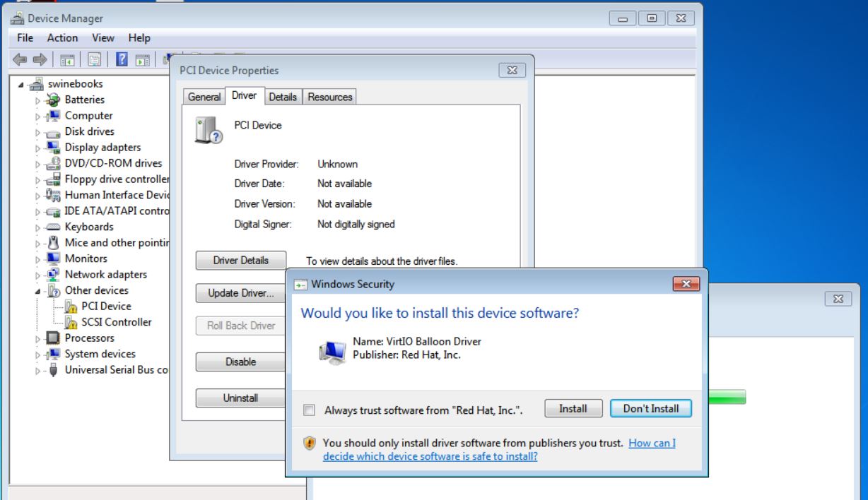Select the Driver tab
Image resolution: width=868 pixels, height=500 pixels.
tap(245, 95)
